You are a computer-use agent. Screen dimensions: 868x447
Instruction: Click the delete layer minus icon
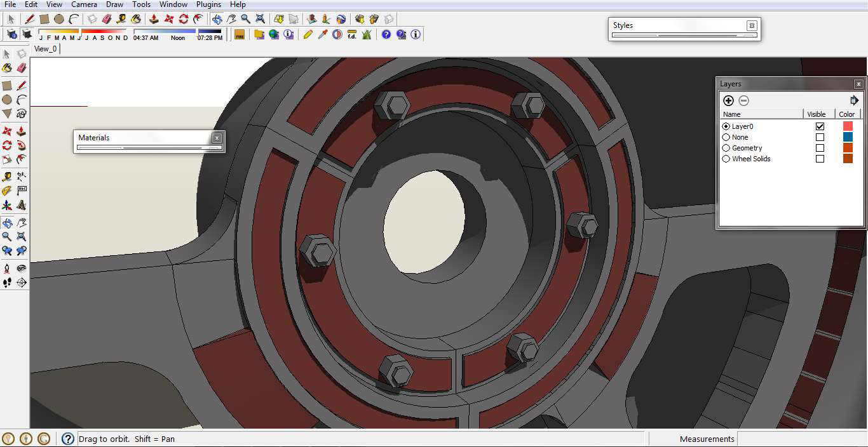[x=743, y=100]
